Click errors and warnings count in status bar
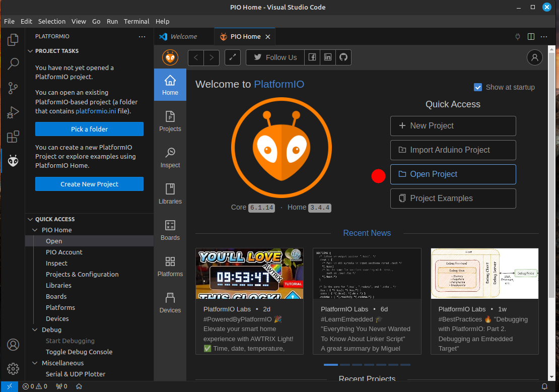The image size is (559, 392). [x=35, y=386]
